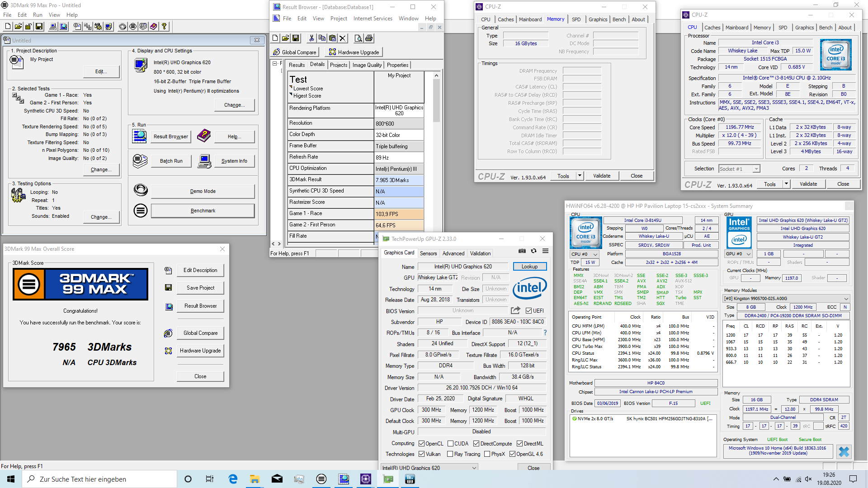Switch to Image Quality tab in Result Browser
This screenshot has width=868, height=488.
click(367, 65)
